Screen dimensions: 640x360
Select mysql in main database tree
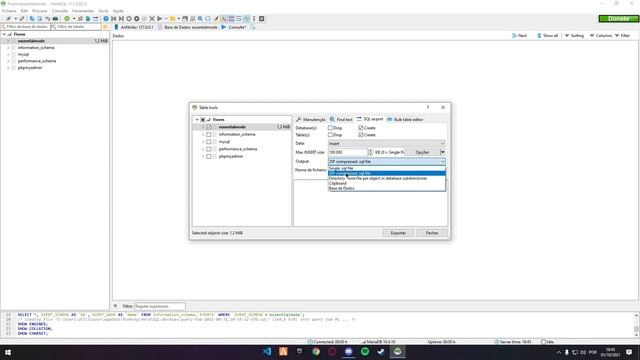[23, 54]
